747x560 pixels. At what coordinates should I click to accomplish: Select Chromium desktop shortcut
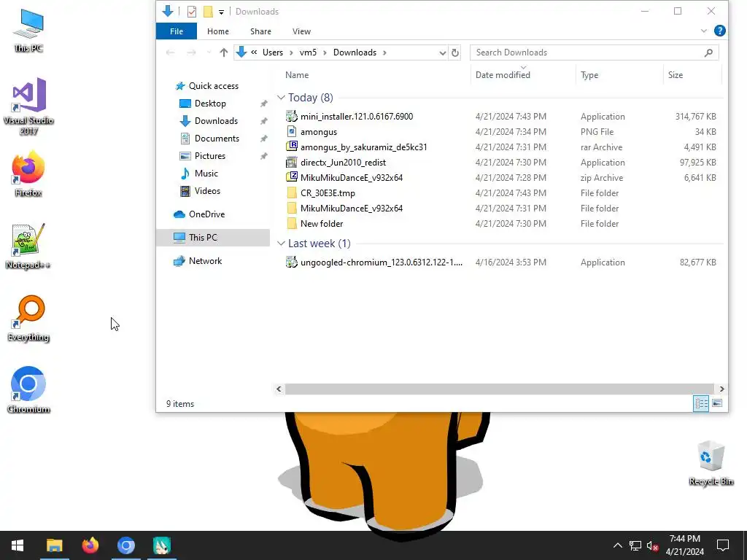28,390
